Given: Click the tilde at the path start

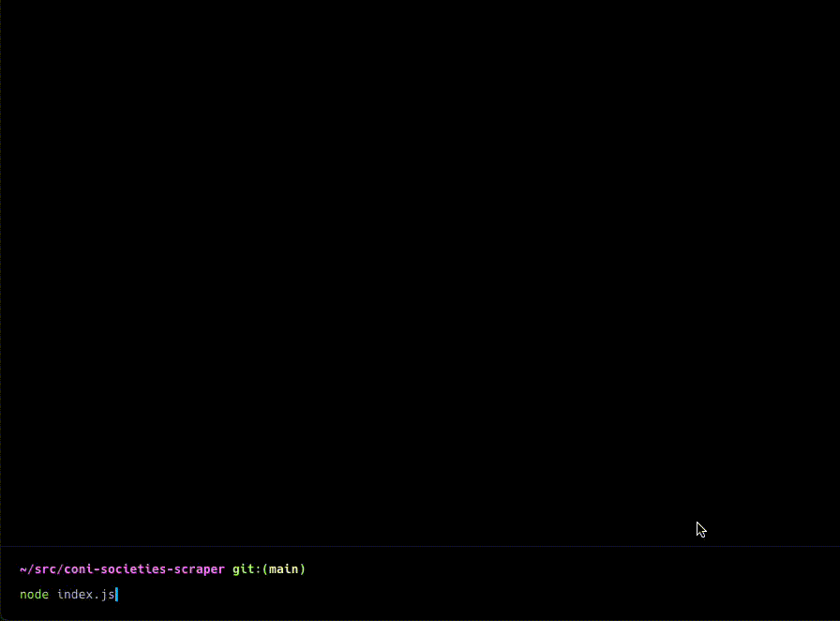Looking at the screenshot, I should [22, 569].
